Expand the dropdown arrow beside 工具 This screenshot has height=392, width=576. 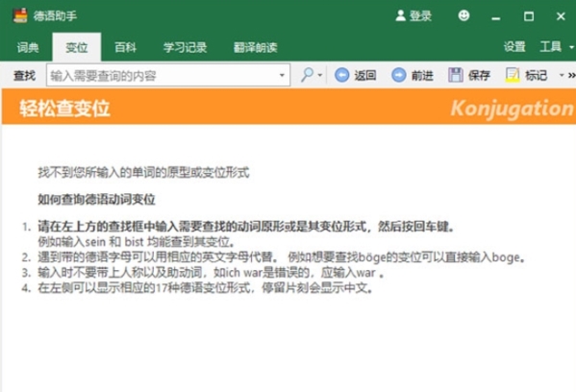(571, 47)
